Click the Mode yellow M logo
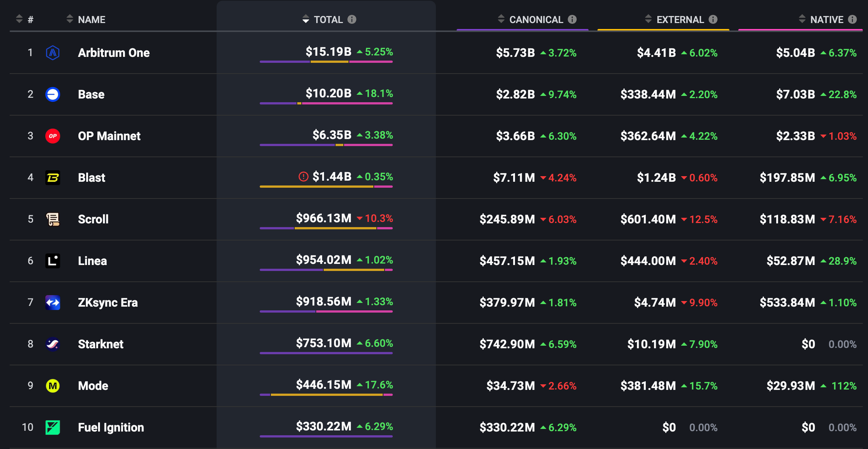The width and height of the screenshot is (868, 449). pos(53,386)
